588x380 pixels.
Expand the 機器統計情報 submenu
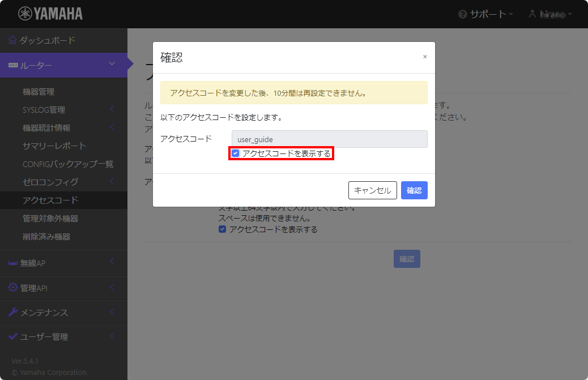click(x=46, y=127)
